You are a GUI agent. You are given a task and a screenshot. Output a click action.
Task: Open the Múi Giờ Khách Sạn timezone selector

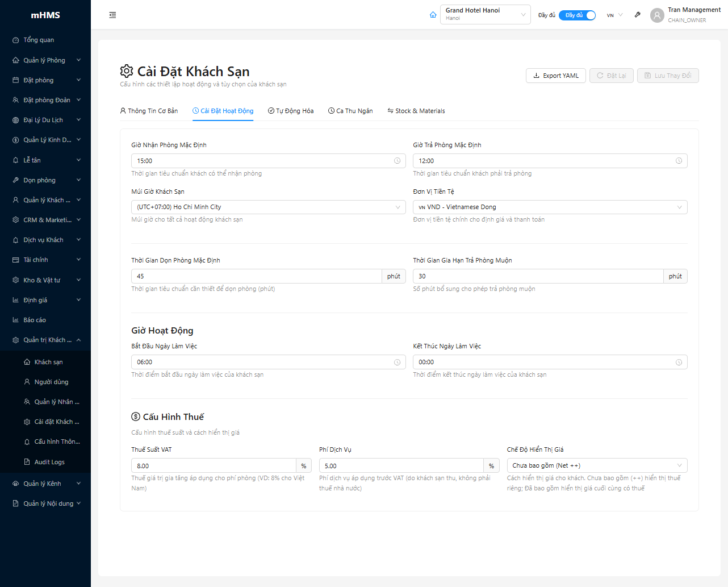point(268,207)
